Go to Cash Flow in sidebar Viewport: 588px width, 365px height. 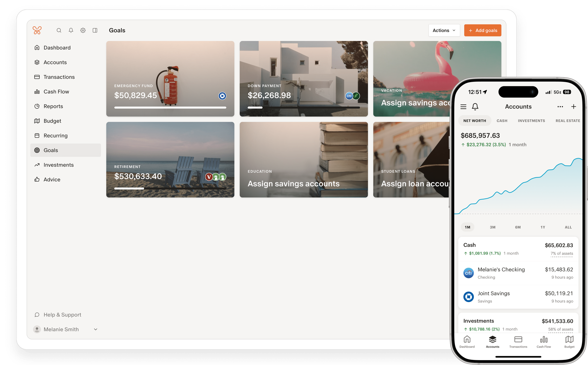pos(56,92)
